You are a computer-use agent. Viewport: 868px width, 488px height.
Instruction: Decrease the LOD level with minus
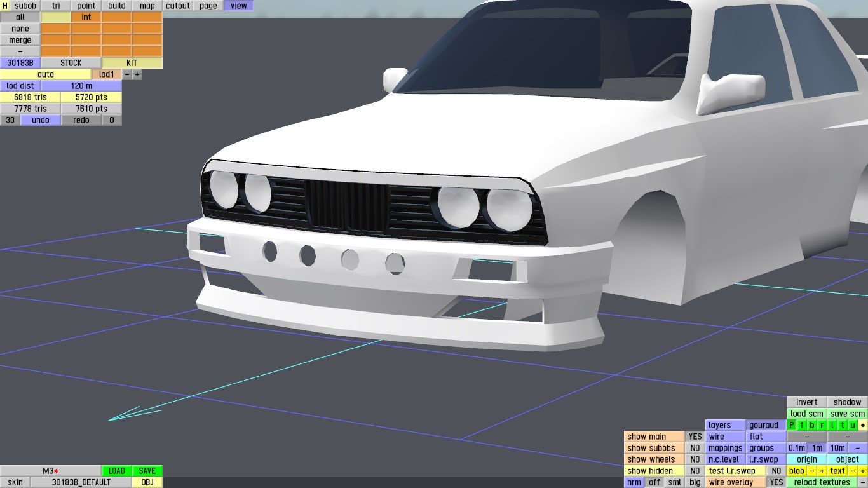(x=127, y=74)
